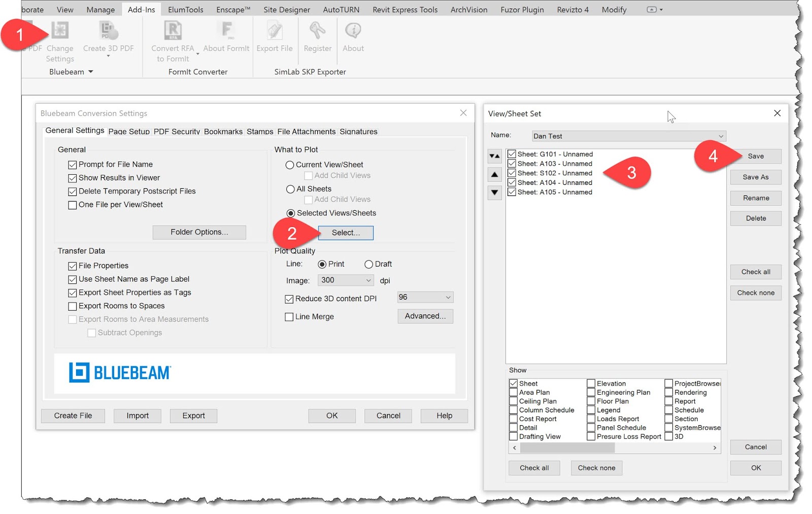Move selected sheet down with arrow button
Viewport: 812px width, 514px height.
coord(494,192)
